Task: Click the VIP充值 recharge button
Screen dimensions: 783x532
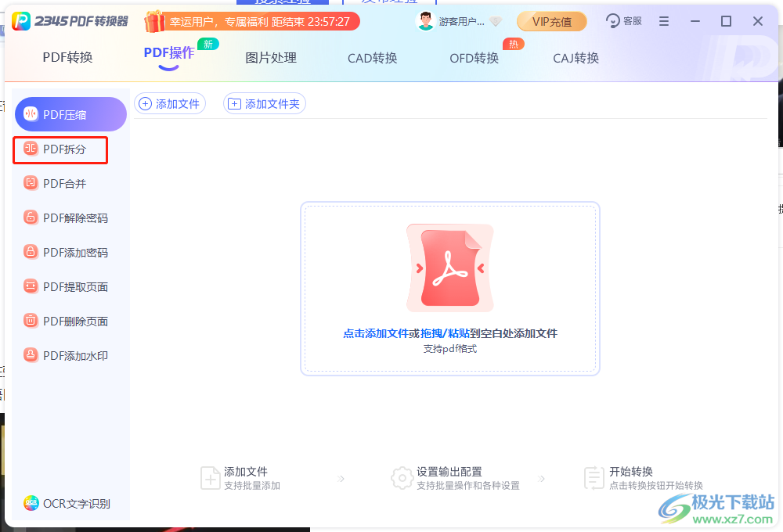Action: click(x=552, y=21)
